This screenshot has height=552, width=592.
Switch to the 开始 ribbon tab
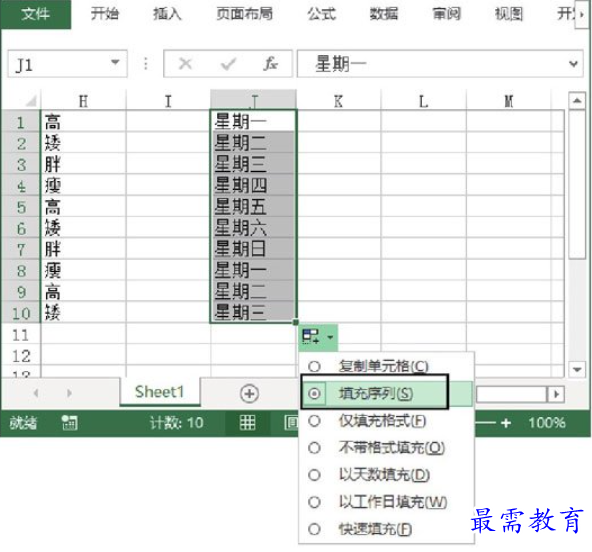click(x=105, y=14)
